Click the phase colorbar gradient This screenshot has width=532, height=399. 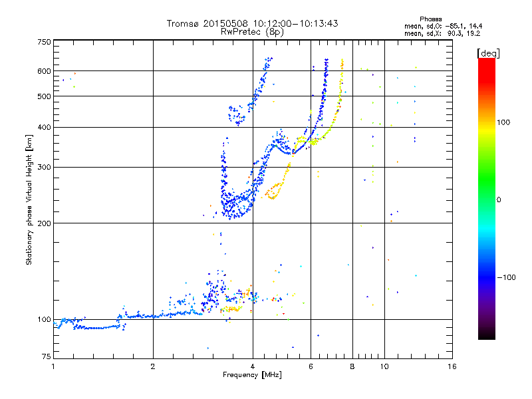point(487,199)
